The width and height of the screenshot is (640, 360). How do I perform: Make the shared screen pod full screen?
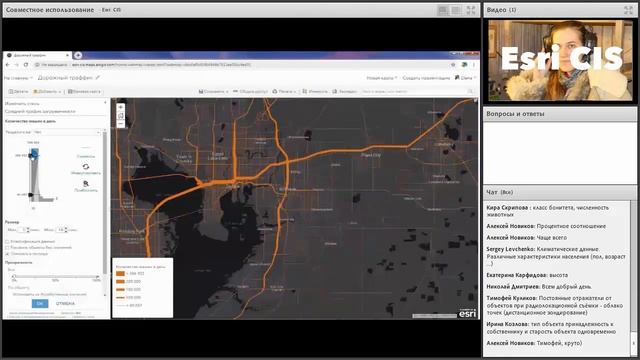click(x=471, y=10)
